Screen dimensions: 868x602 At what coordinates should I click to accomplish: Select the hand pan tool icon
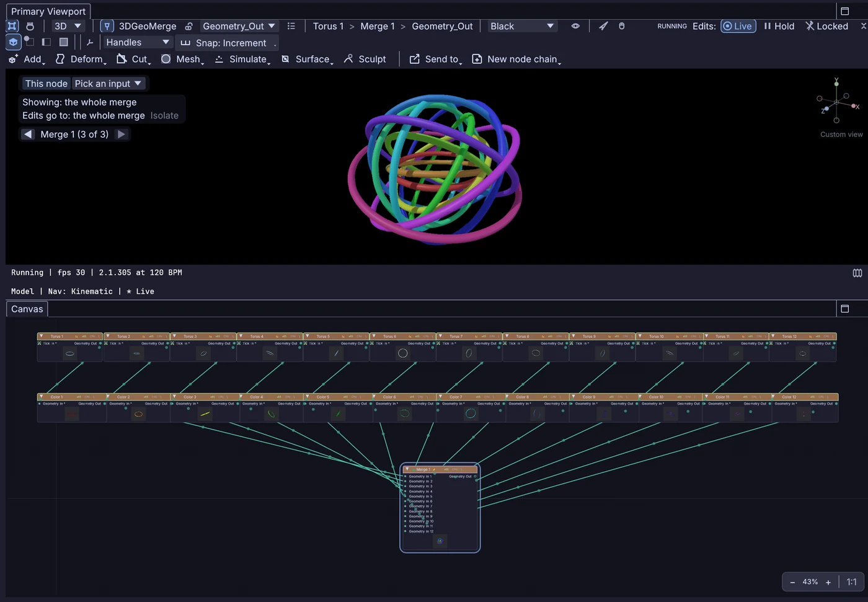[30, 26]
